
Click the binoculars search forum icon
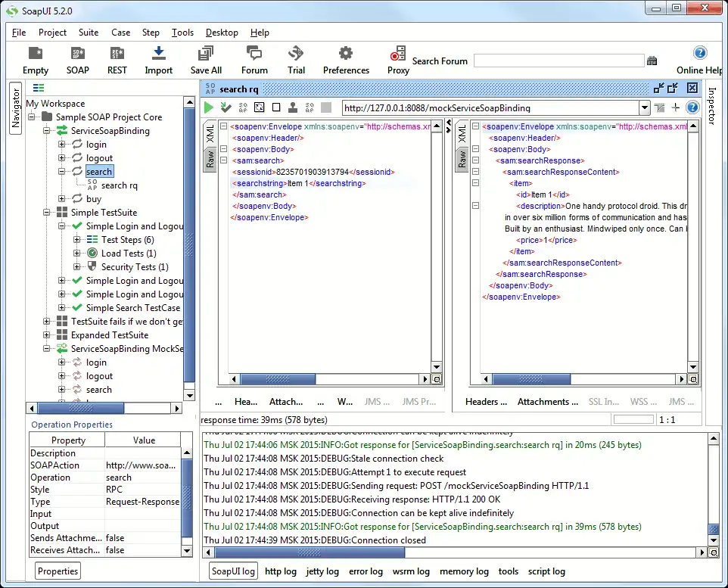click(652, 61)
